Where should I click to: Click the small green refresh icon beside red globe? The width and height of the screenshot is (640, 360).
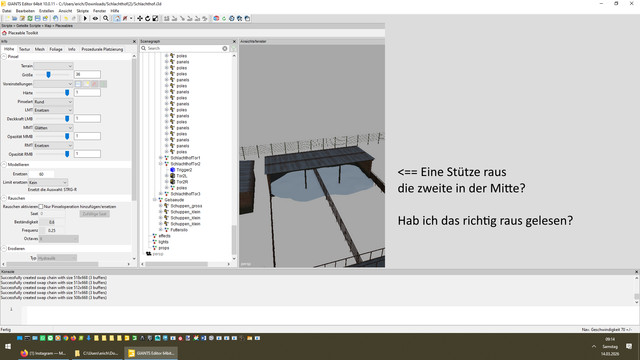coord(224,18)
